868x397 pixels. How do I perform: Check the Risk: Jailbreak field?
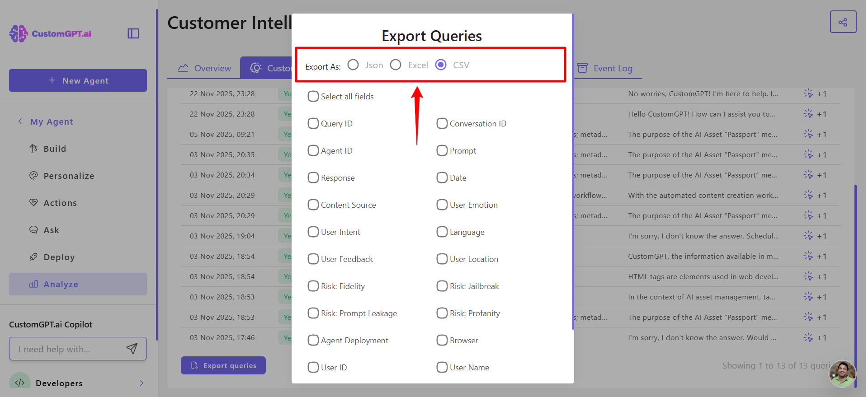coord(442,286)
